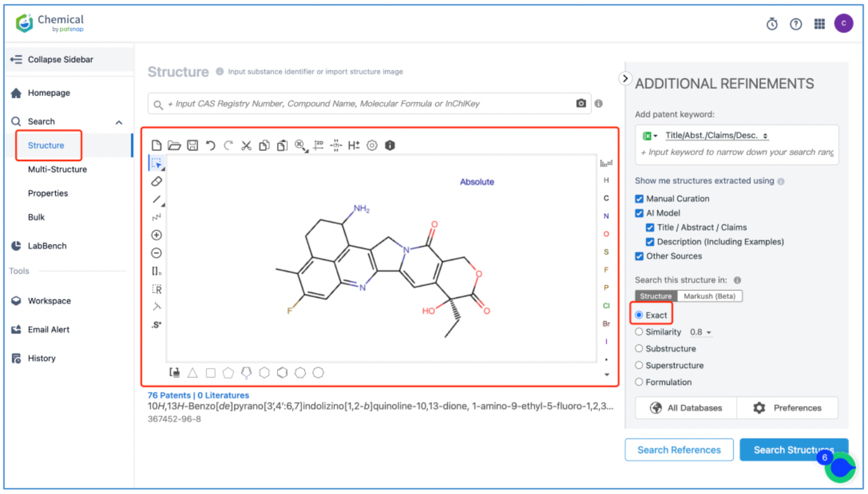The height and width of the screenshot is (494, 868).
Task: Select the Substructure radio option
Action: [639, 348]
